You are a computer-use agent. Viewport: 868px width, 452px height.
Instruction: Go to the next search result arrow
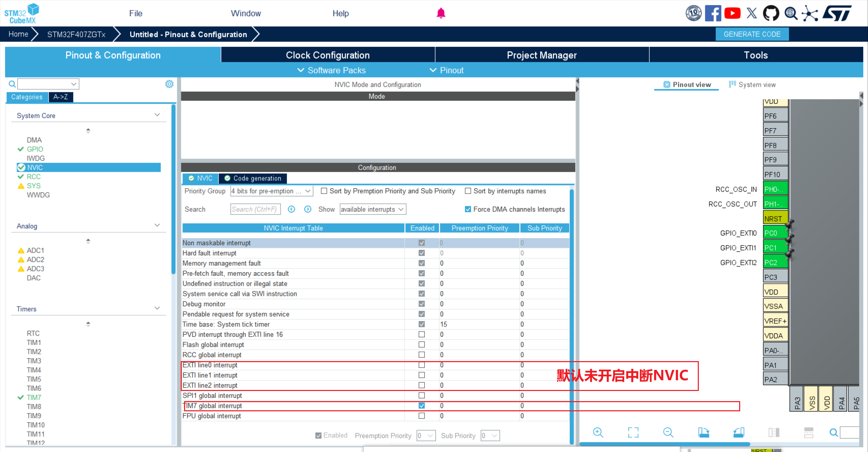(x=308, y=209)
